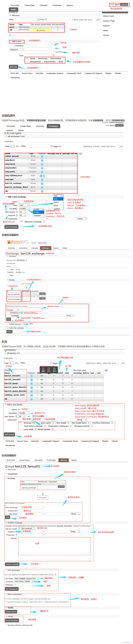Open the Password type dropdown in Add user

pos(17,49)
